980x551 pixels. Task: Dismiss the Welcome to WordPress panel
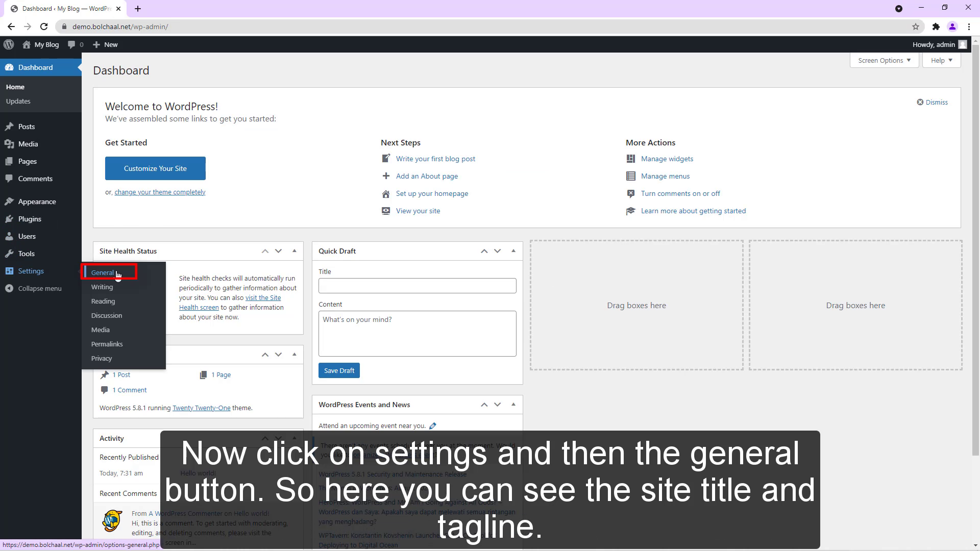(932, 102)
